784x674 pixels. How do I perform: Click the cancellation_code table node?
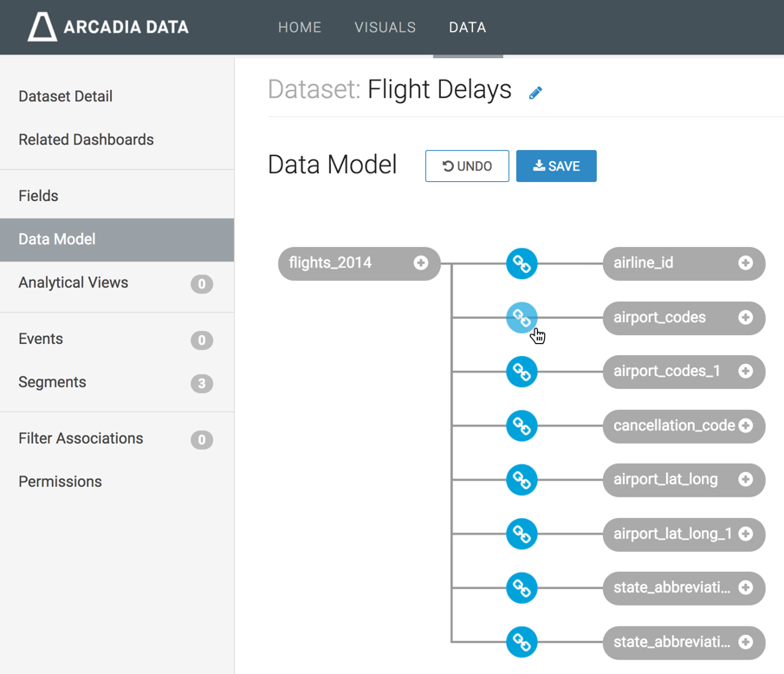click(671, 426)
